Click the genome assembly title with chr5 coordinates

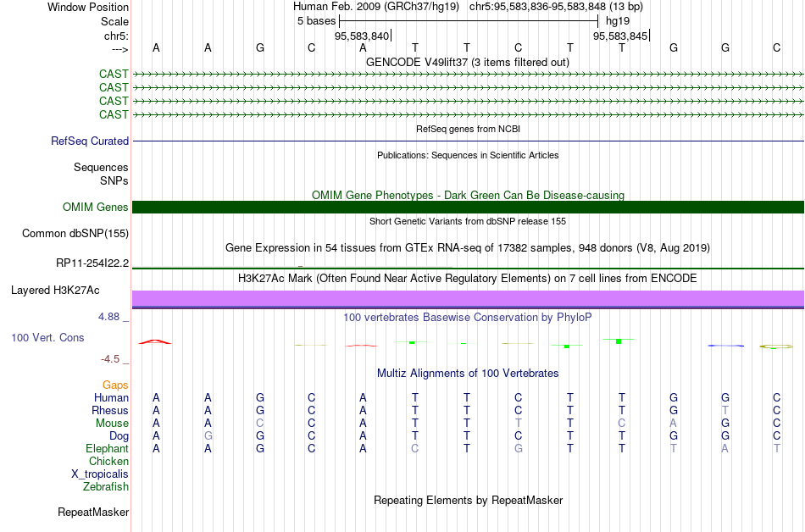tap(468, 7)
